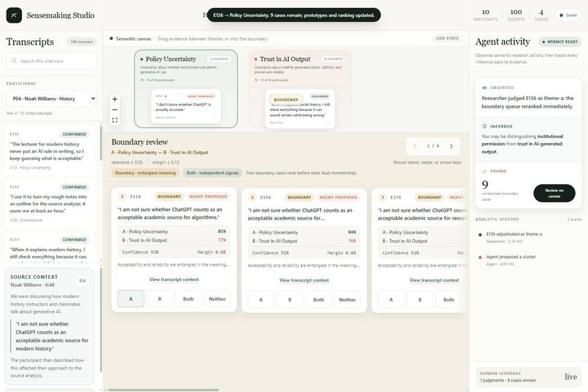Choose Neither for case E116

[x=217, y=299]
